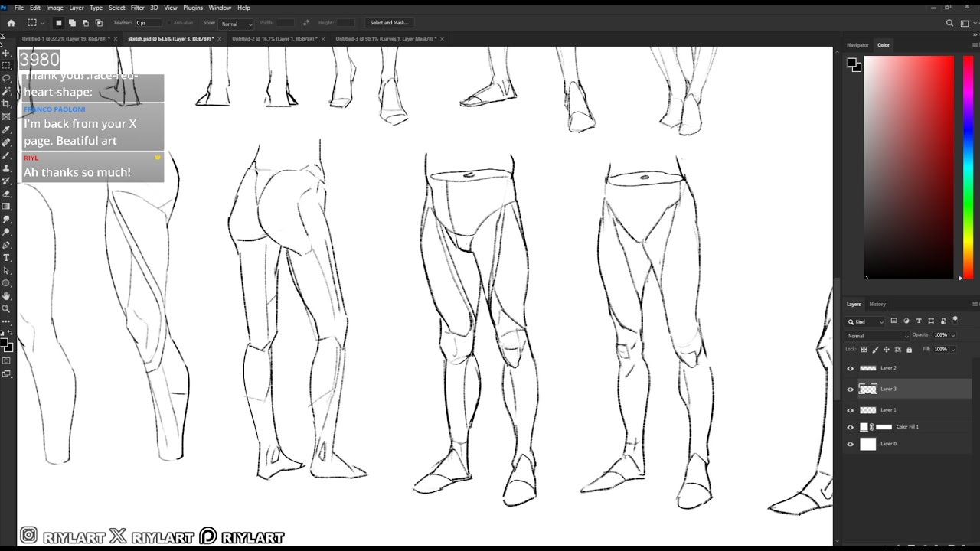The height and width of the screenshot is (551, 980).
Task: Select the Zoom tool
Action: coord(6,309)
